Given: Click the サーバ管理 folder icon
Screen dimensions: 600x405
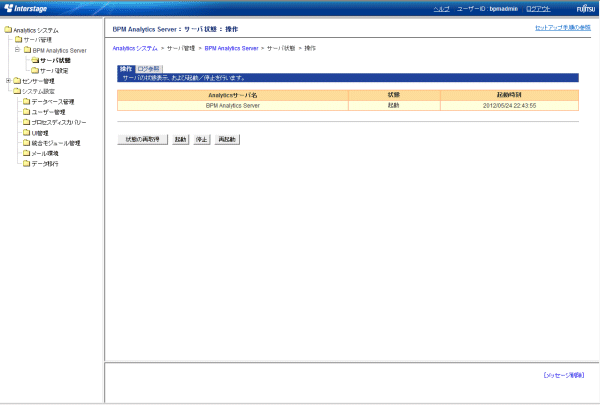Looking at the screenshot, I should (x=18, y=39).
